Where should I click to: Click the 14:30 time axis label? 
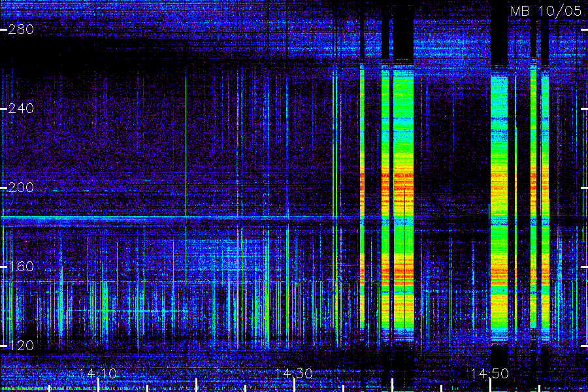293,373
